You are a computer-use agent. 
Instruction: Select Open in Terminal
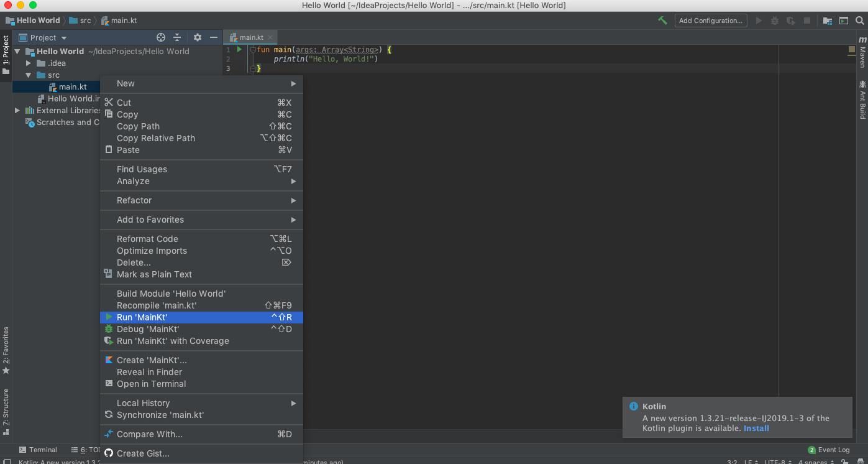(x=201, y=384)
